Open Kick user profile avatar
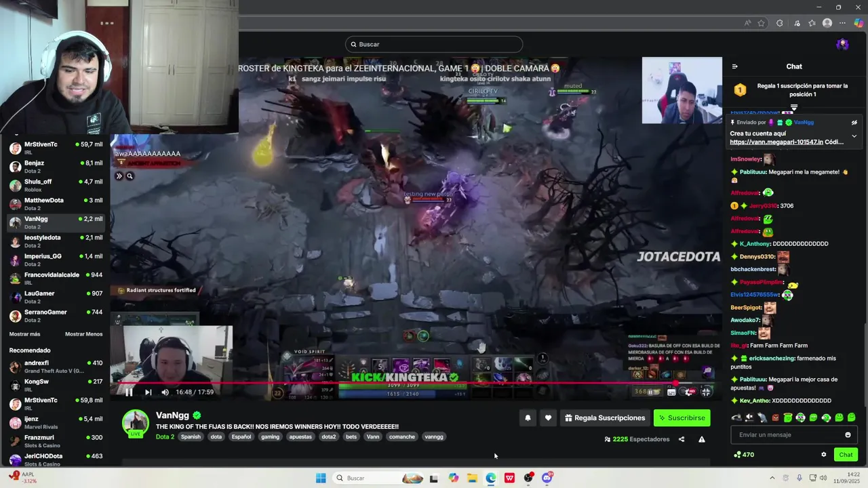The image size is (868, 488). click(842, 44)
